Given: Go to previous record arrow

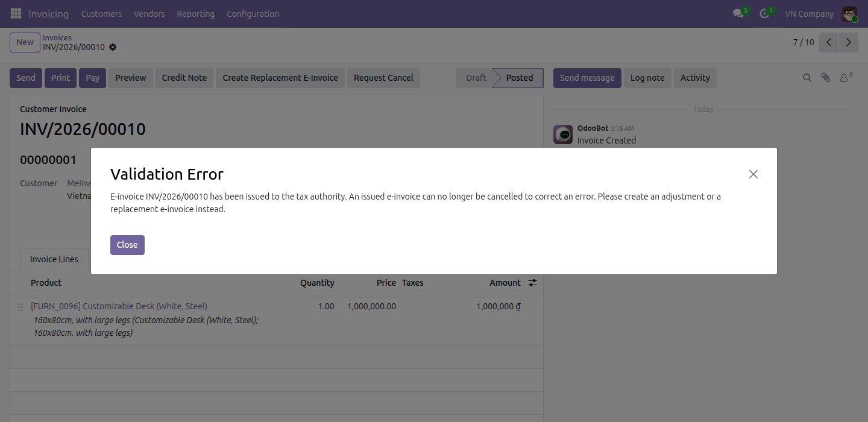Looking at the screenshot, I should [829, 42].
